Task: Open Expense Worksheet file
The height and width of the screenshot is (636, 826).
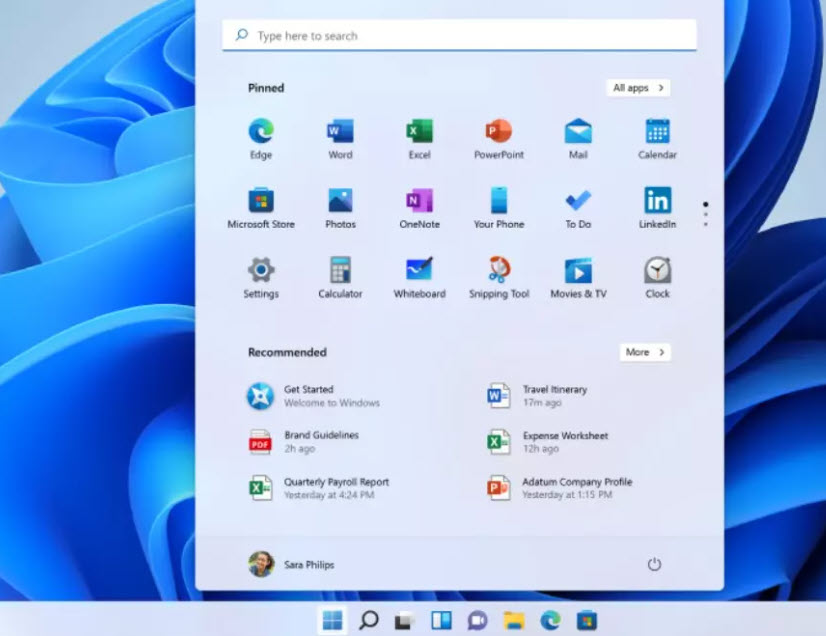Action: [x=547, y=442]
